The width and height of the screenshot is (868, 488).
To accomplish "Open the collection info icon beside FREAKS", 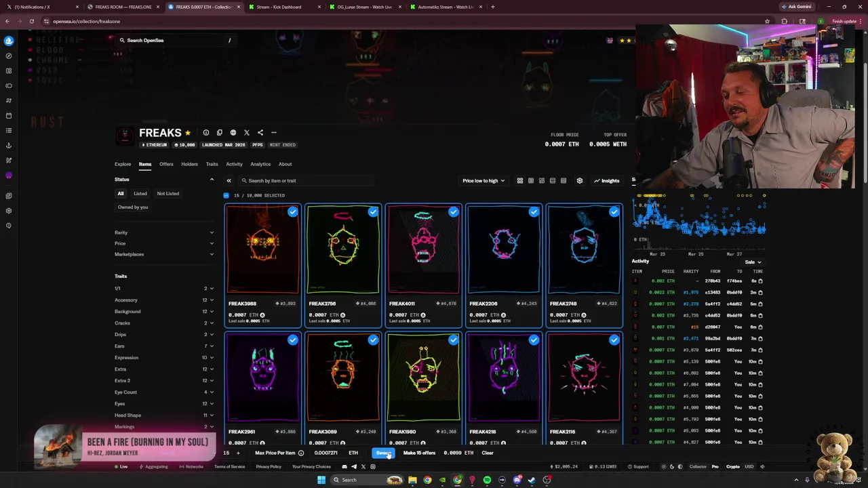I will (x=206, y=133).
